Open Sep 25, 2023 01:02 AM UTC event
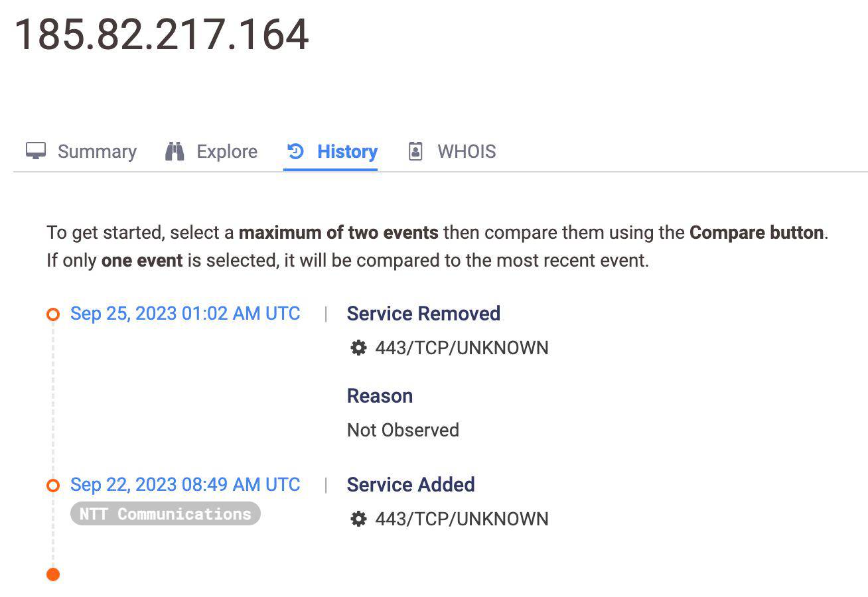868x597 pixels. pos(185,314)
